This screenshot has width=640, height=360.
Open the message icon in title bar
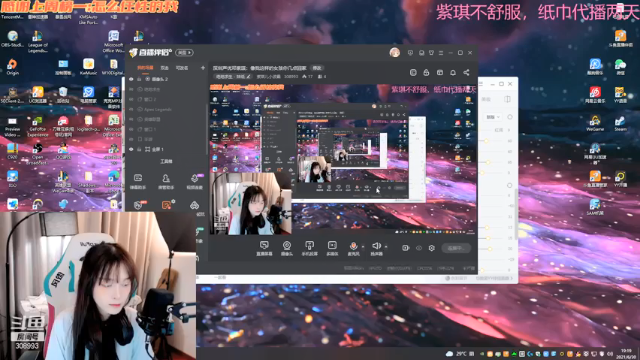coord(421,53)
